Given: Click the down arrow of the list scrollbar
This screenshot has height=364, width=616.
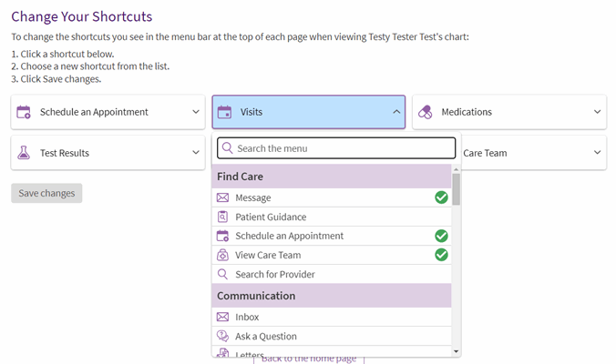Looking at the screenshot, I should pos(457,351).
